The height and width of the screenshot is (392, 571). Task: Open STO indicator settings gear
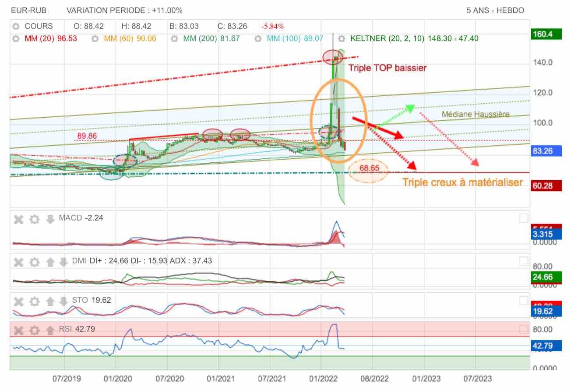[34, 301]
